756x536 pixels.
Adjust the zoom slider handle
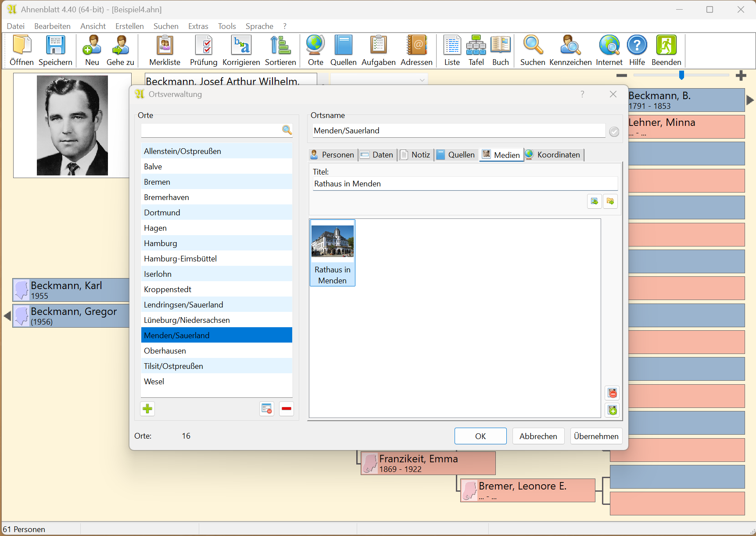point(681,75)
